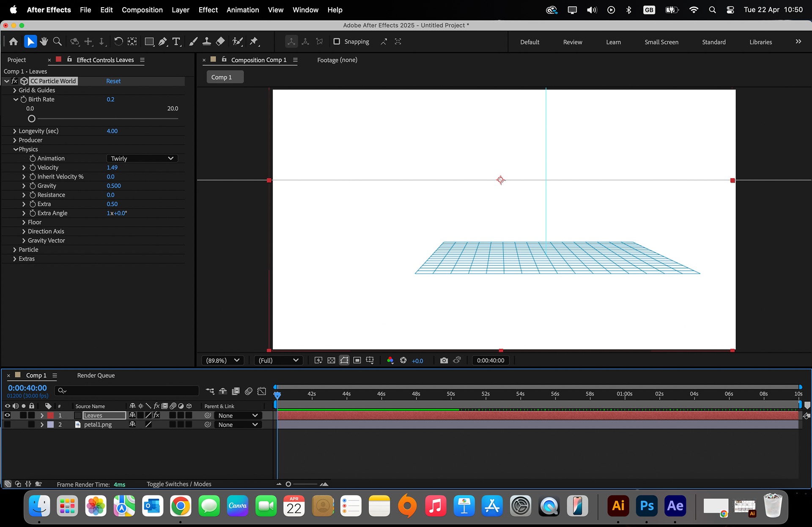Open the Animation menu
Image resolution: width=812 pixels, height=527 pixels.
tap(243, 10)
